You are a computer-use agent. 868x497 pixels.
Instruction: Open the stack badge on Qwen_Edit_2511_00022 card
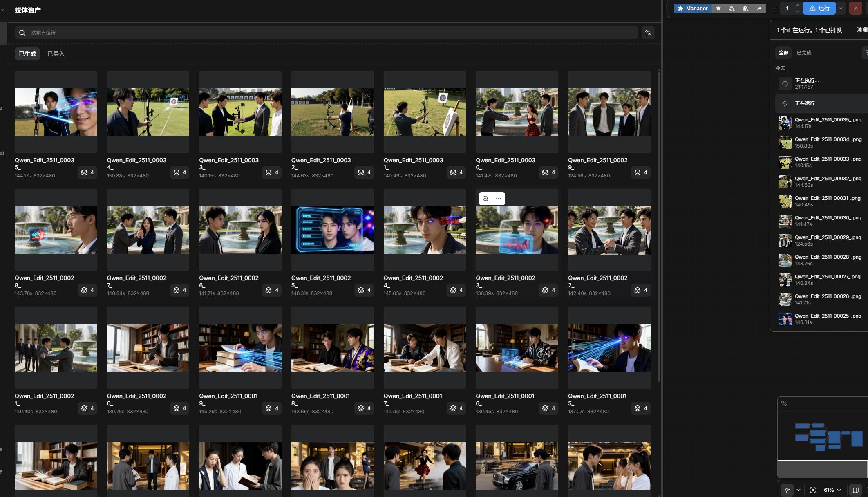(x=641, y=290)
